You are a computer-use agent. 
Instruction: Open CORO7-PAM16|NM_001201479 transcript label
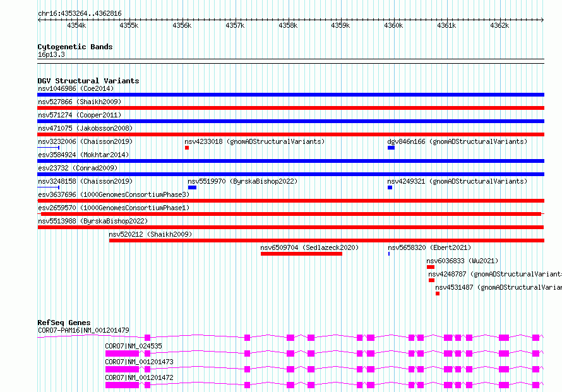point(83,330)
